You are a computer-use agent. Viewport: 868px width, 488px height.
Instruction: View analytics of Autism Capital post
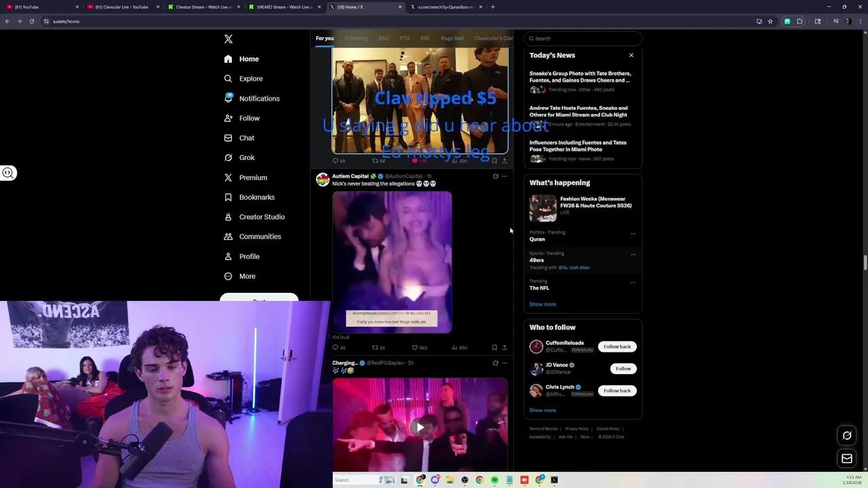(459, 347)
